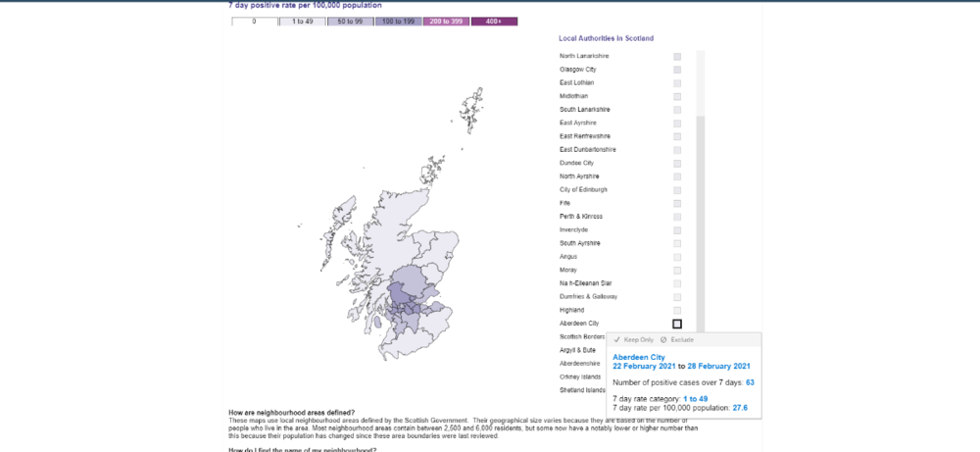Tick the Highland checkbox
This screenshot has width=980, height=452.
point(677,310)
